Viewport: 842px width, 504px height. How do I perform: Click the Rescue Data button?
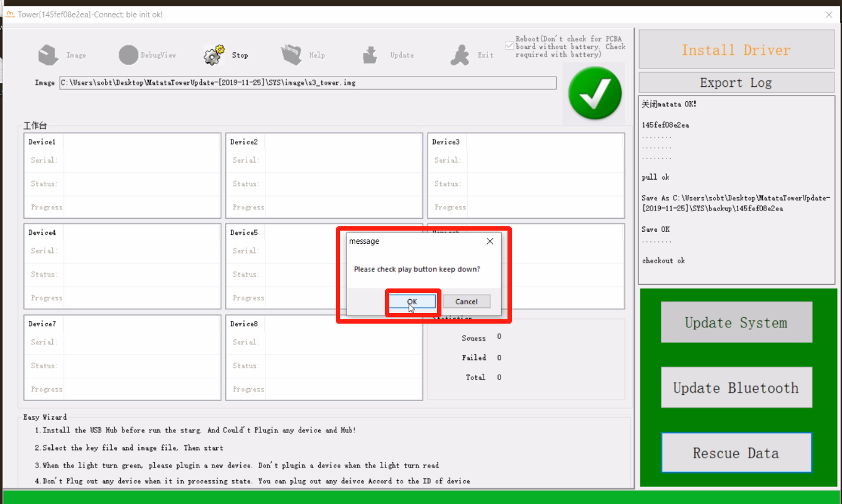[736, 453]
